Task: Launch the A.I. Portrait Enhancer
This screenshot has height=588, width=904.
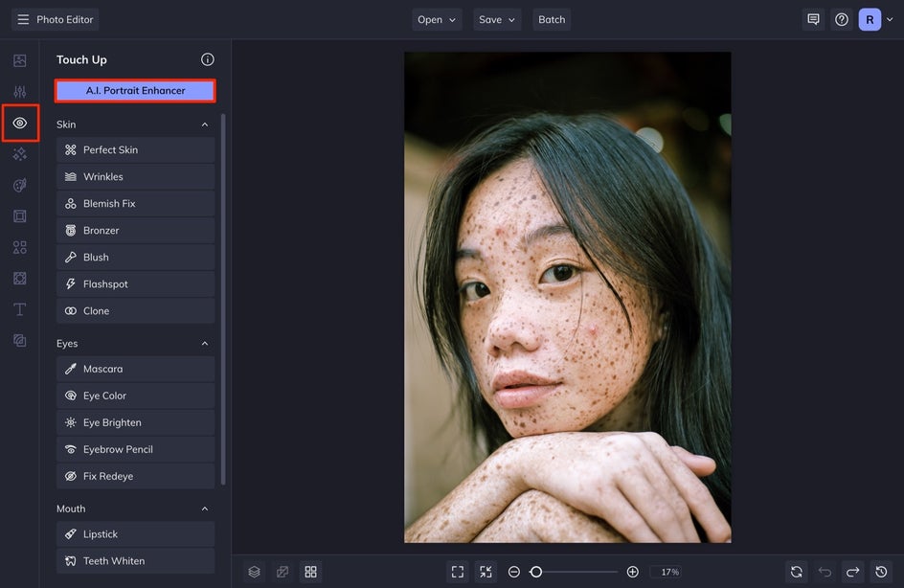Action: 135,91
